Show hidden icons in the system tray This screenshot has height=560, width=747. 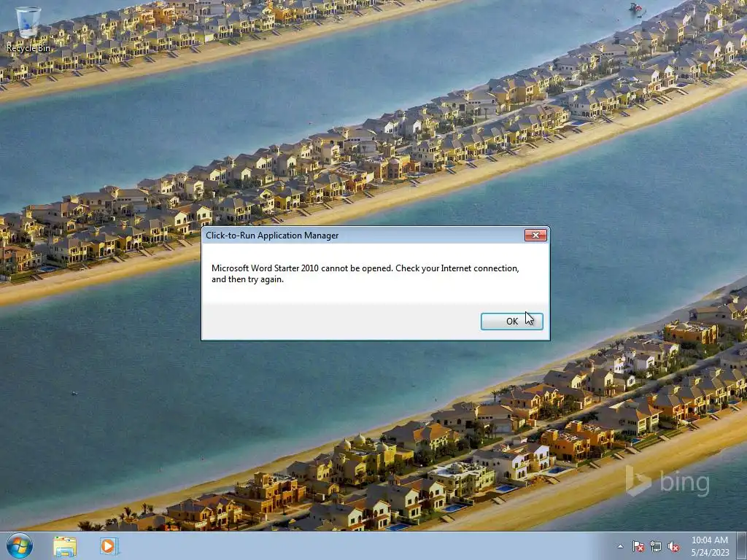pos(620,546)
